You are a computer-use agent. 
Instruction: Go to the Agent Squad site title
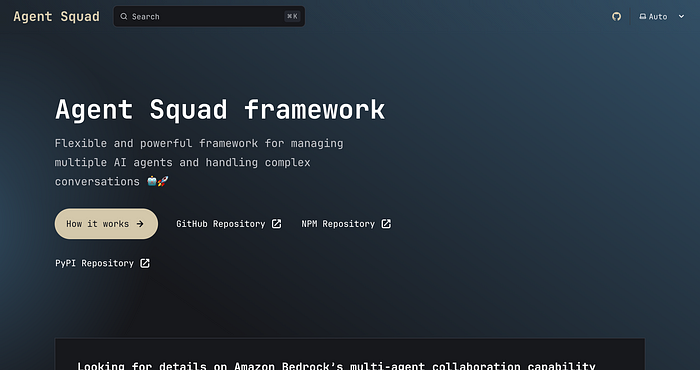pyautogui.click(x=56, y=17)
